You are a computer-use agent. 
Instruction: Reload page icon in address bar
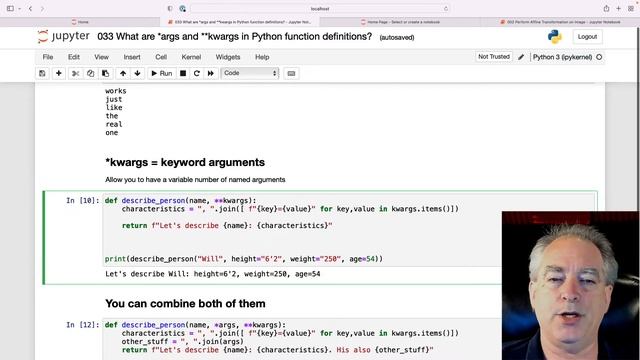(x=446, y=9)
